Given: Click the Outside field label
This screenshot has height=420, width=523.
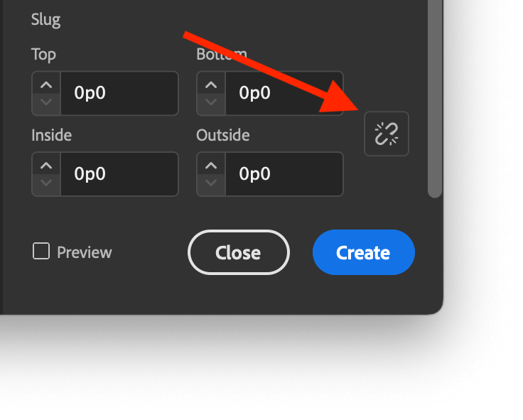Looking at the screenshot, I should [x=223, y=135].
